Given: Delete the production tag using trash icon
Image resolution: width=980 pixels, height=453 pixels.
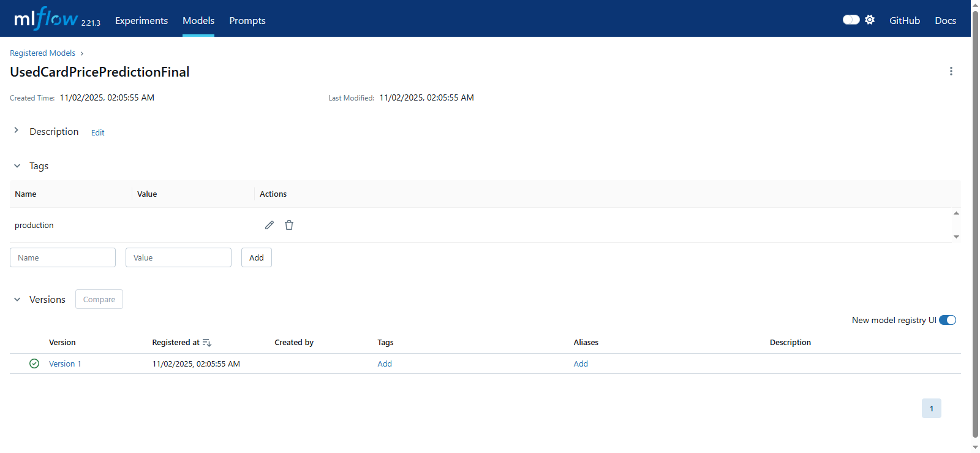Looking at the screenshot, I should [289, 225].
